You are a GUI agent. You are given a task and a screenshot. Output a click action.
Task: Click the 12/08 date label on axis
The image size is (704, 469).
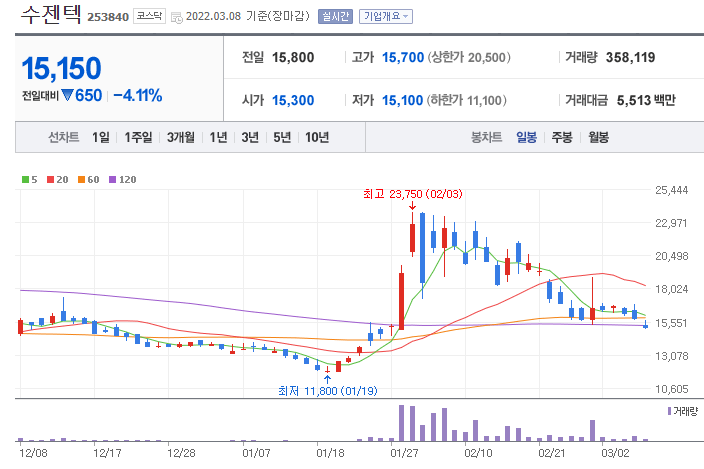[33, 453]
